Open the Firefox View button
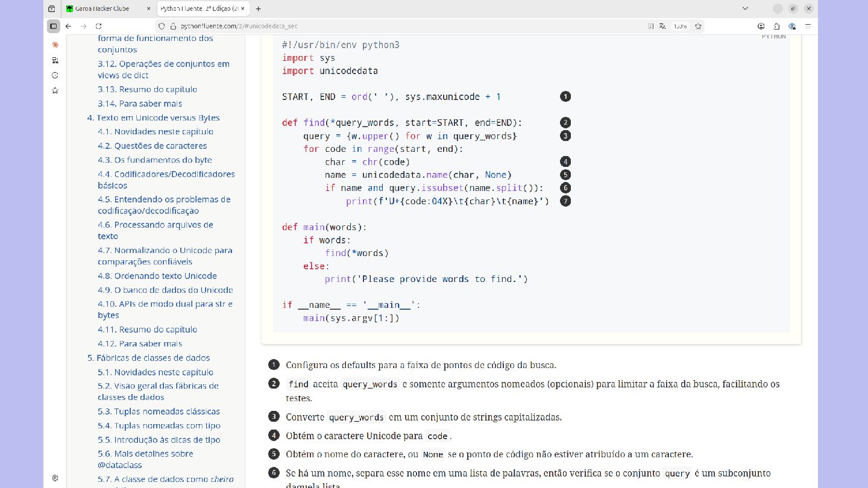Image resolution: width=868 pixels, height=488 pixels. pyautogui.click(x=52, y=9)
